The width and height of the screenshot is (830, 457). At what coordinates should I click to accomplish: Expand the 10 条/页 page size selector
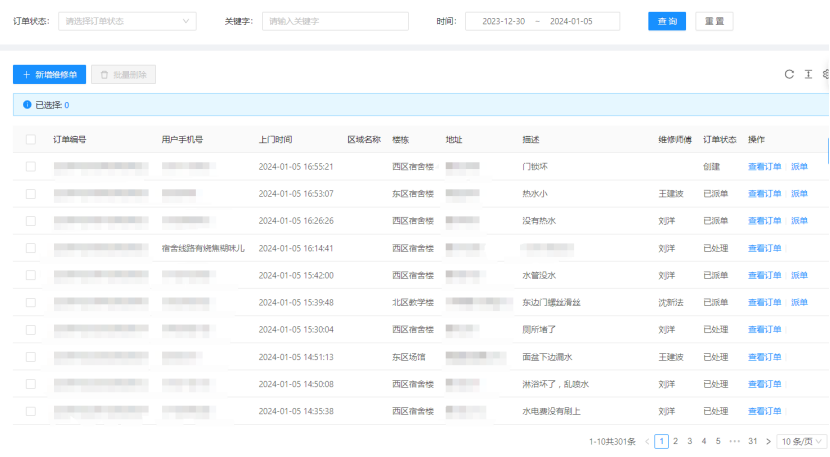pyautogui.click(x=803, y=441)
